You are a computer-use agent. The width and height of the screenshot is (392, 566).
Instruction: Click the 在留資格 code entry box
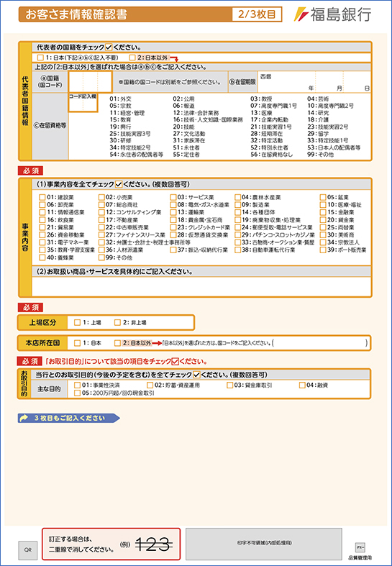(83, 103)
